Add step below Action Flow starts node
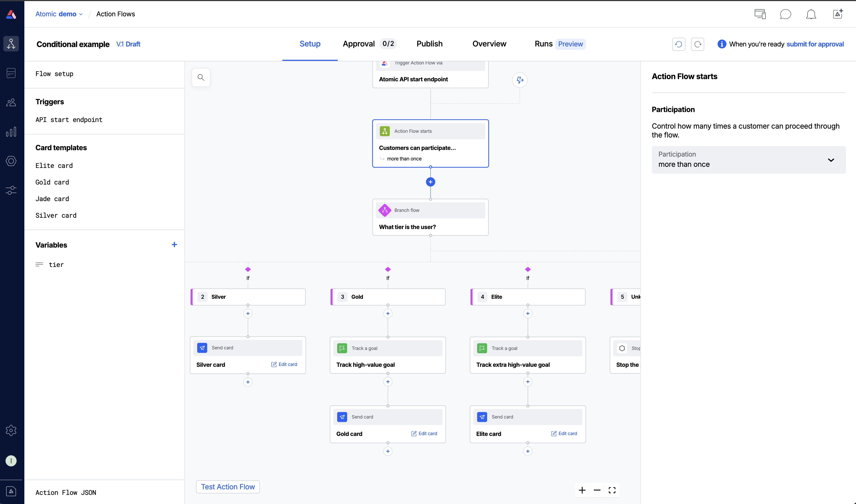The width and height of the screenshot is (856, 504). (430, 182)
